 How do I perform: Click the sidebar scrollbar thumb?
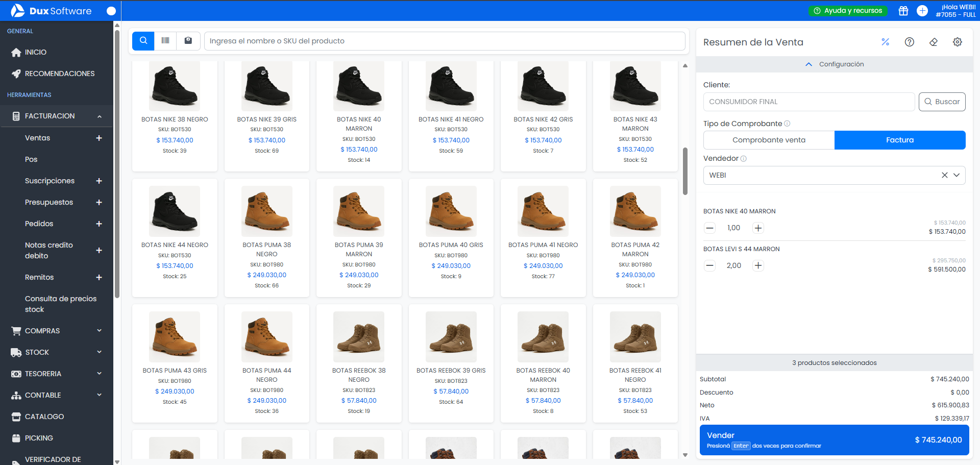pyautogui.click(x=117, y=163)
